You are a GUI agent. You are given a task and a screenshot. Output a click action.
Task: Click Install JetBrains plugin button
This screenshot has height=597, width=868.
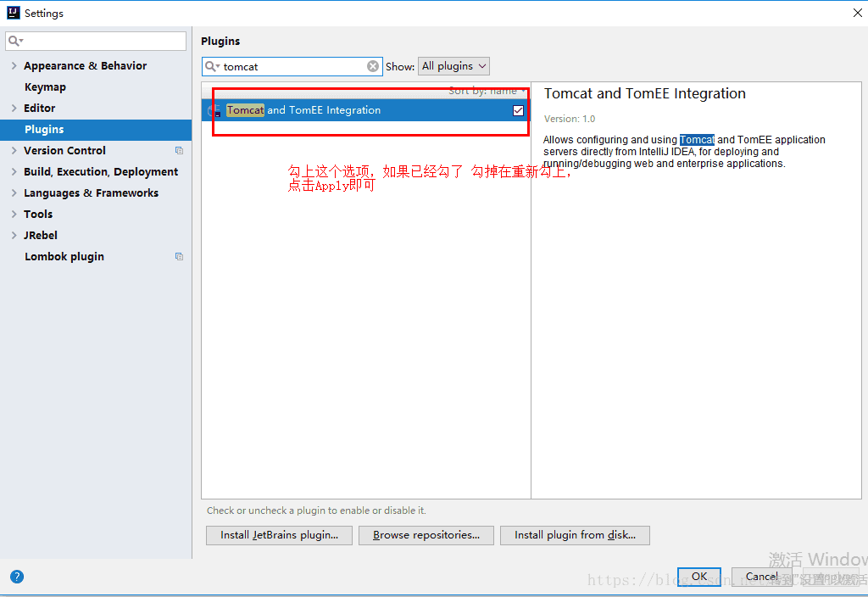[x=279, y=535]
